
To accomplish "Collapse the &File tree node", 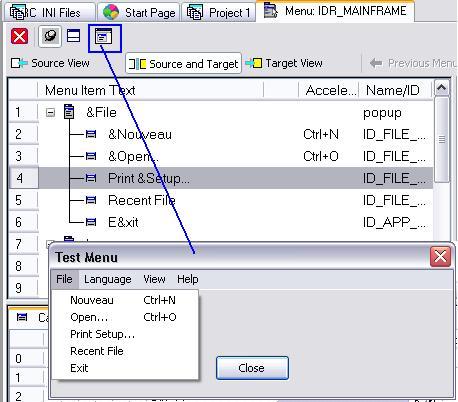I will [x=50, y=113].
